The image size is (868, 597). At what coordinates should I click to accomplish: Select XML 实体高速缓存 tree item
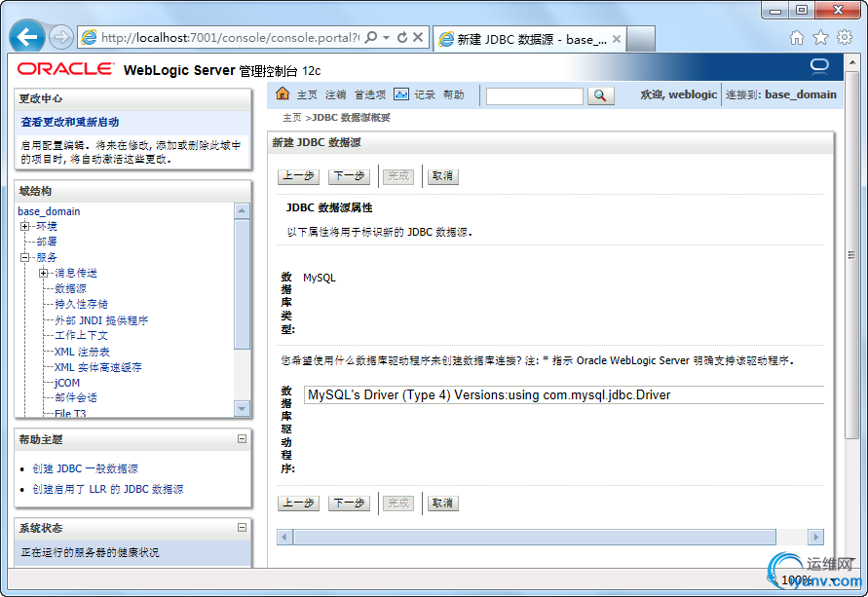(98, 367)
